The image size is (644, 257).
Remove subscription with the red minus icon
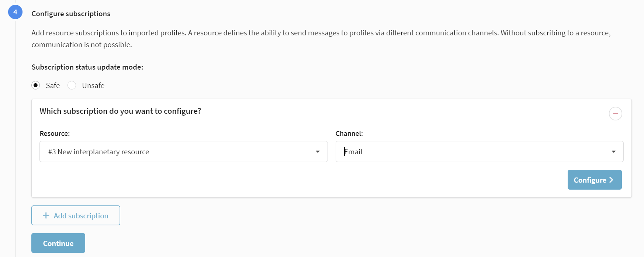(615, 113)
